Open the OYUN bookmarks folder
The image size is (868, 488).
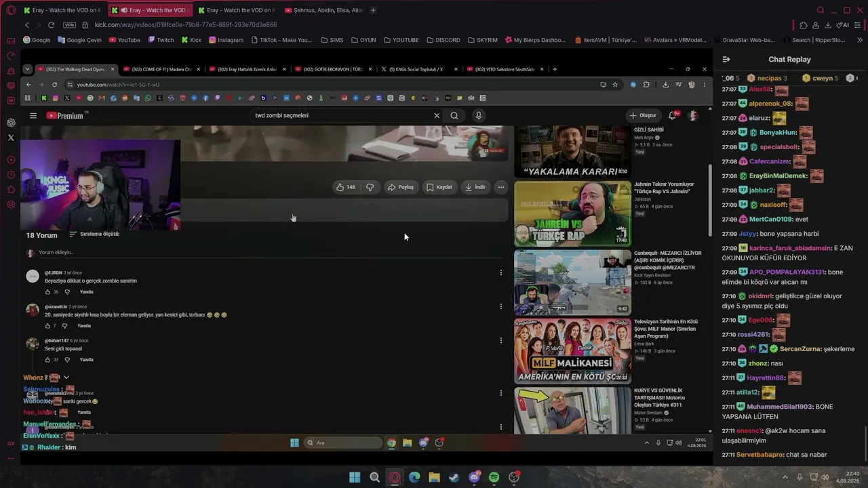(x=363, y=40)
